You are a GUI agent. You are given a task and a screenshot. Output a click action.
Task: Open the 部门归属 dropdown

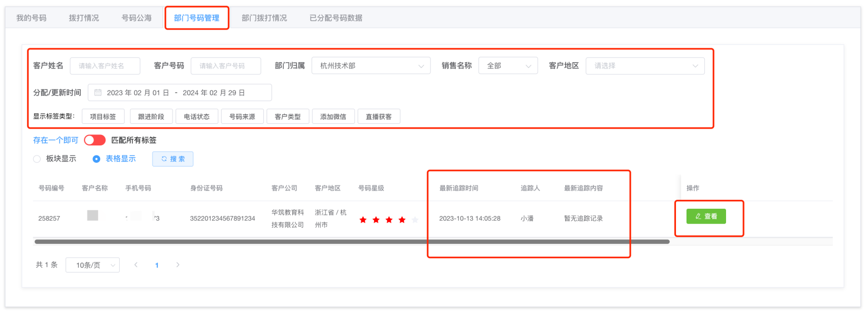(x=371, y=66)
